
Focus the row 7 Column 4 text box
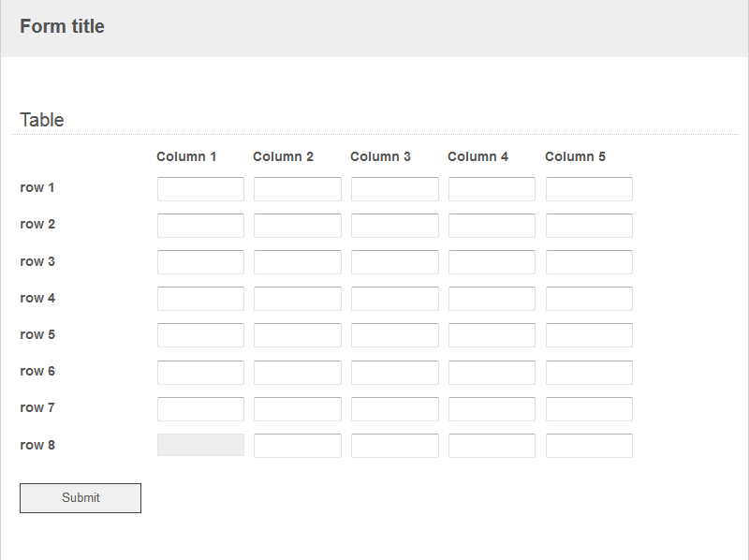point(492,409)
